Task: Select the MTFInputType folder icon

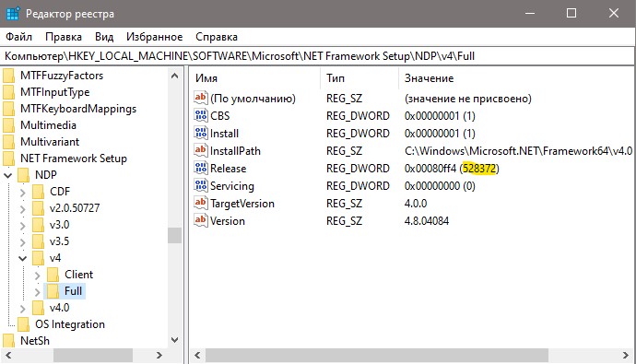Action: point(8,92)
